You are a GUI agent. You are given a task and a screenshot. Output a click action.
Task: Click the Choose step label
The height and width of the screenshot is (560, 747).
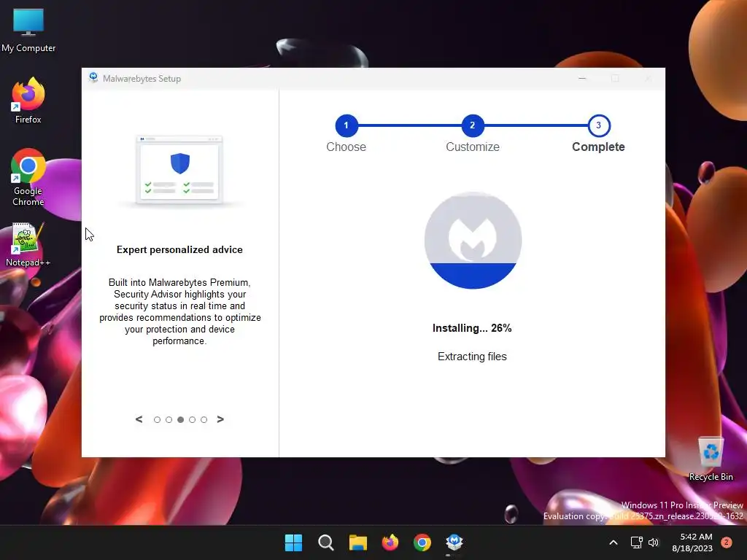point(347,147)
